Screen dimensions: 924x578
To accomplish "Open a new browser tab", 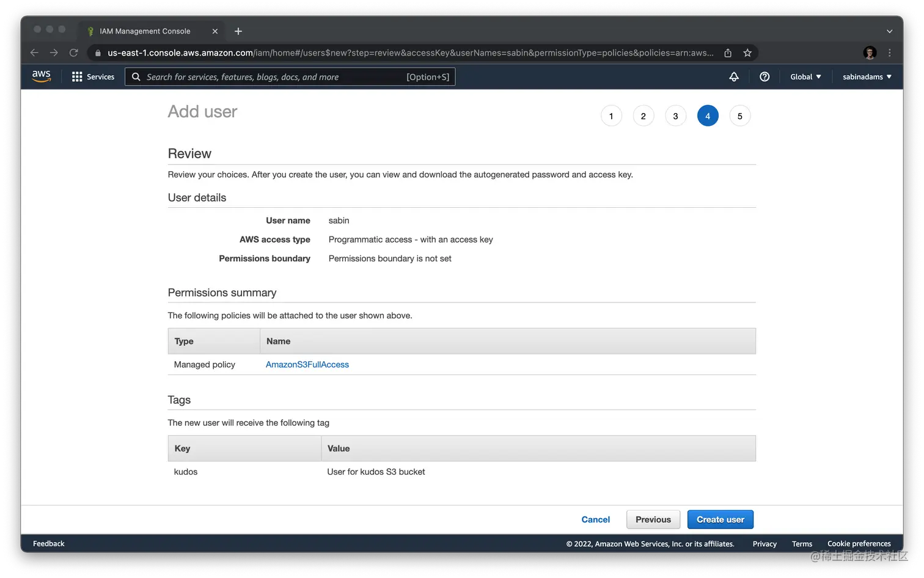I will tap(238, 31).
